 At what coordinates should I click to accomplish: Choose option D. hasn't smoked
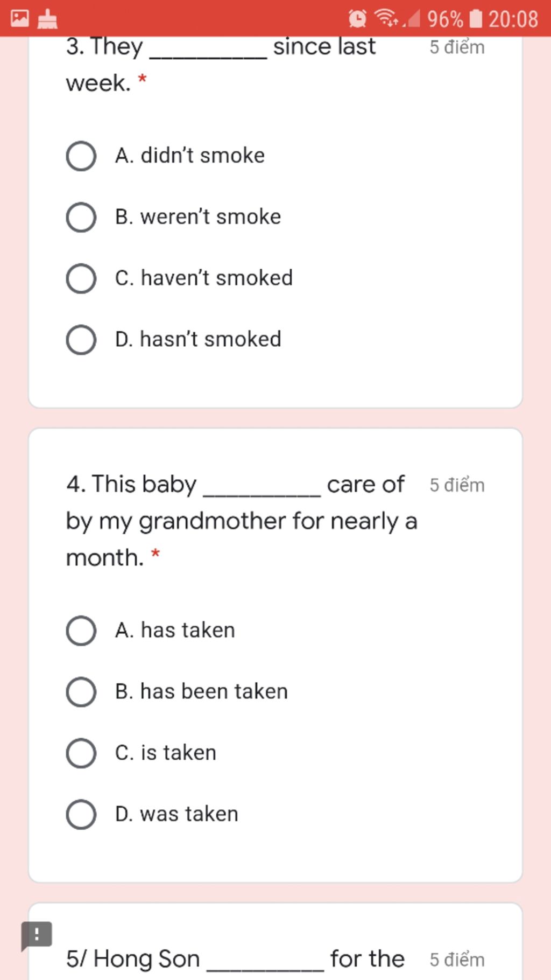174,340
